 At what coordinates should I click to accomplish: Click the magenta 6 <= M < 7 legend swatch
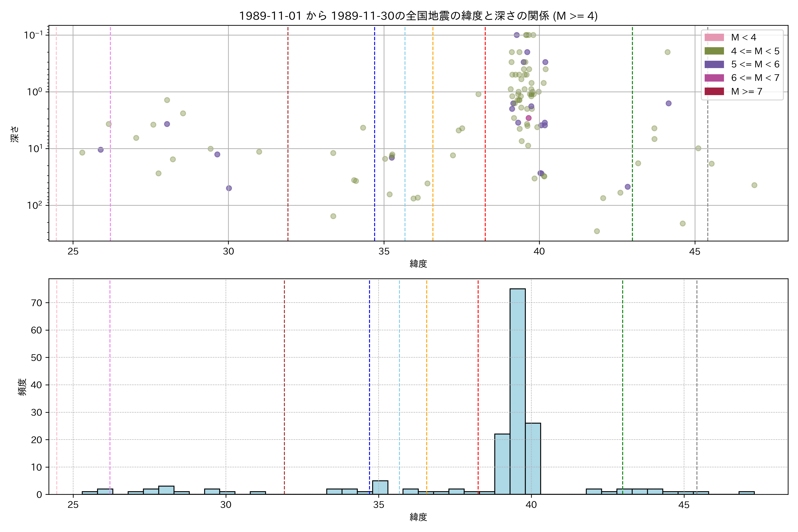pyautogui.click(x=714, y=78)
